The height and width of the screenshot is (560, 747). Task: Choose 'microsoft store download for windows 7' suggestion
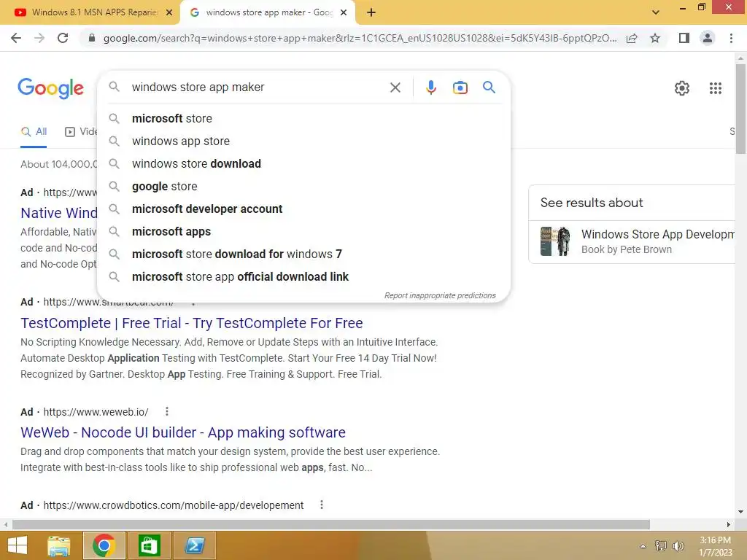pos(303,254)
